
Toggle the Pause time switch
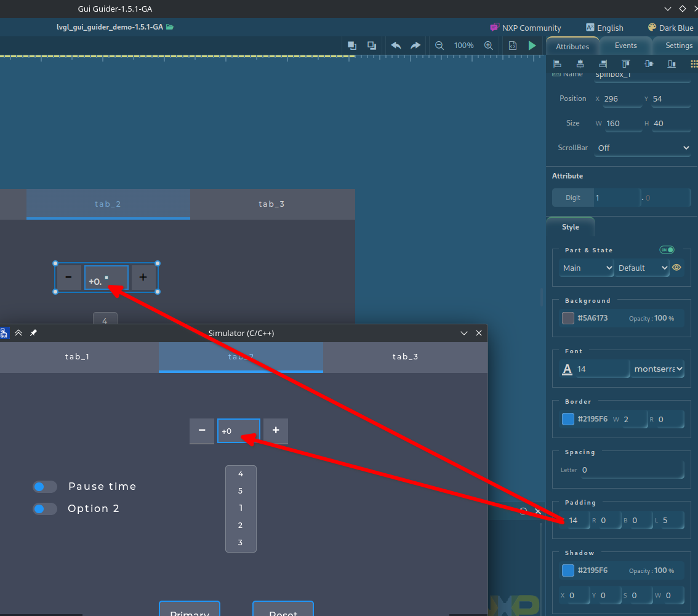coord(45,487)
